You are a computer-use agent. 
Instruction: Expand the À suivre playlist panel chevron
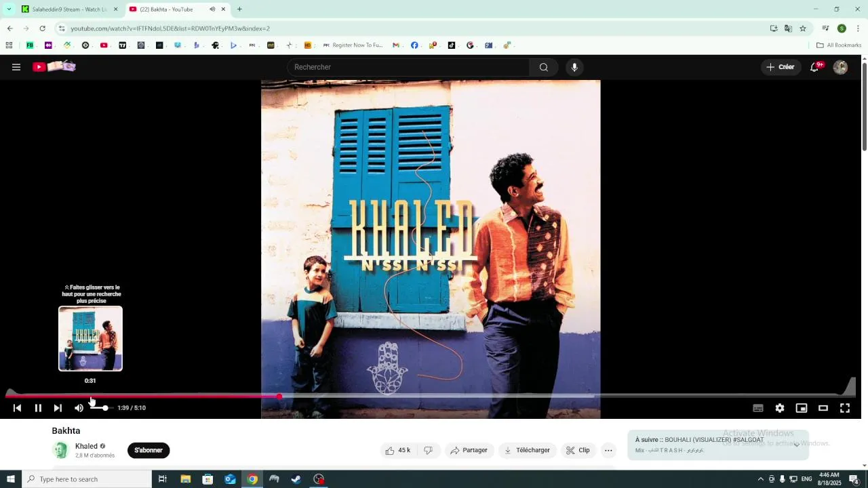(x=797, y=445)
